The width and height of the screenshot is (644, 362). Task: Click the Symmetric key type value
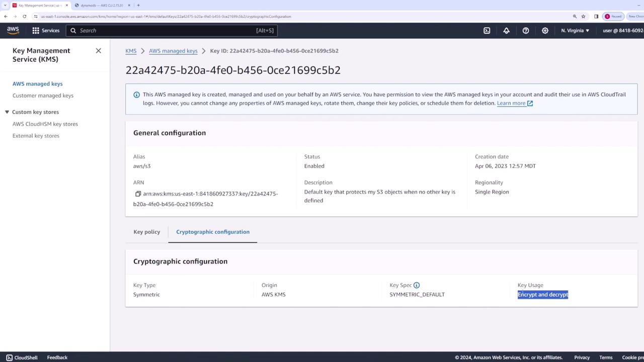point(146,295)
